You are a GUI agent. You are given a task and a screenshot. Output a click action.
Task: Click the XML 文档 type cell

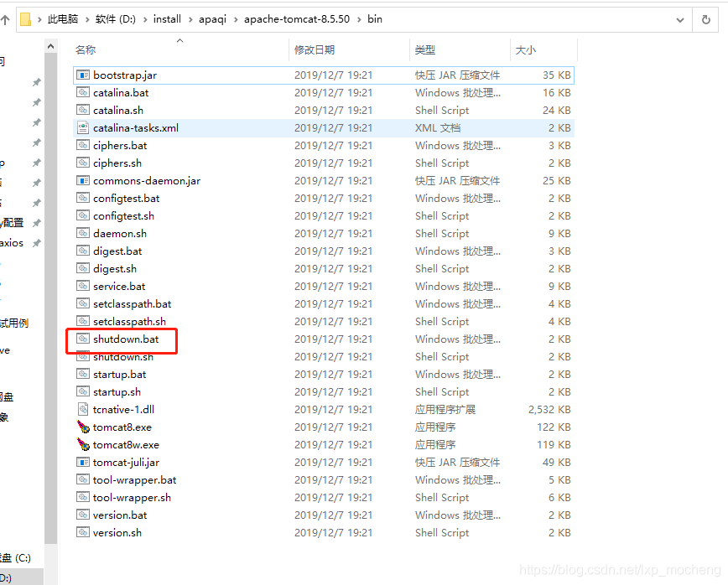(x=438, y=128)
